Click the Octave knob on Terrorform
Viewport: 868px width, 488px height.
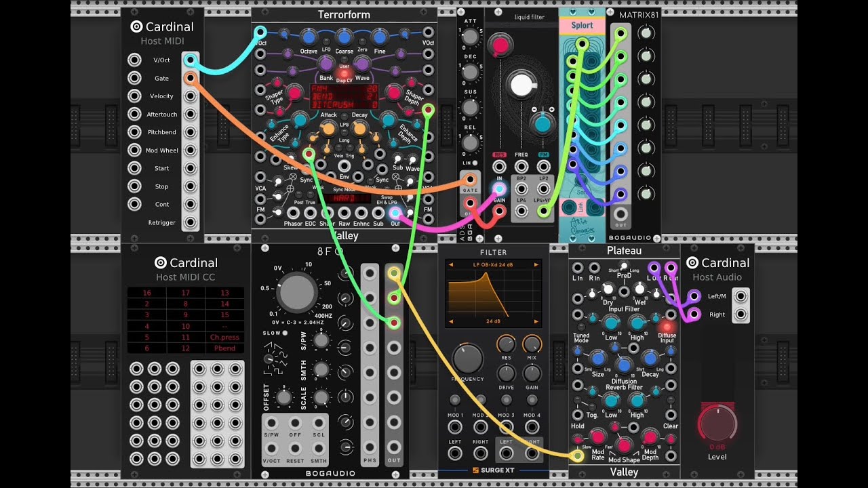click(x=309, y=37)
